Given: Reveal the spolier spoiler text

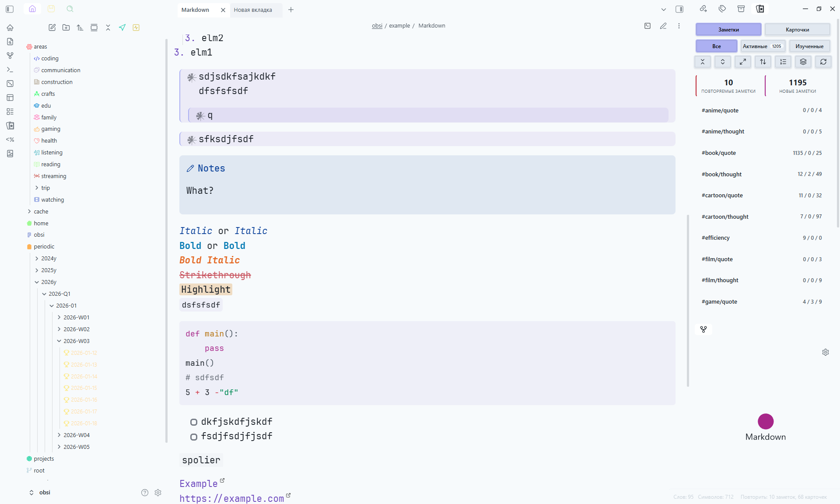Looking at the screenshot, I should coord(201,460).
